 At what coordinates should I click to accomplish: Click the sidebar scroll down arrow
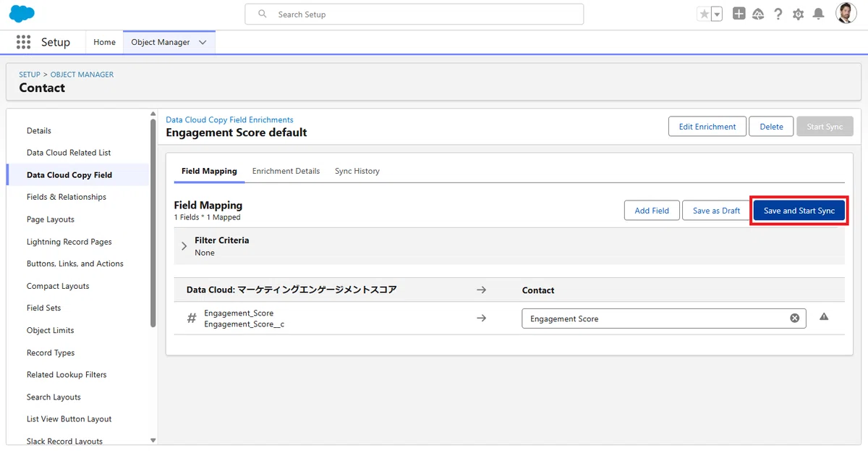pos(153,440)
